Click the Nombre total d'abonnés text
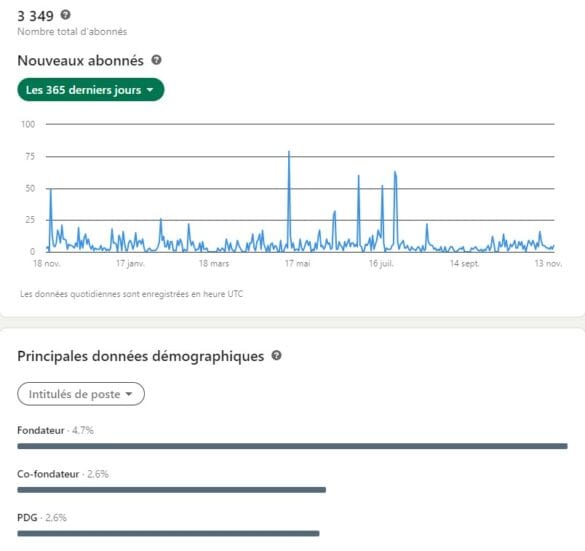This screenshot has height=551, width=585. (x=72, y=32)
